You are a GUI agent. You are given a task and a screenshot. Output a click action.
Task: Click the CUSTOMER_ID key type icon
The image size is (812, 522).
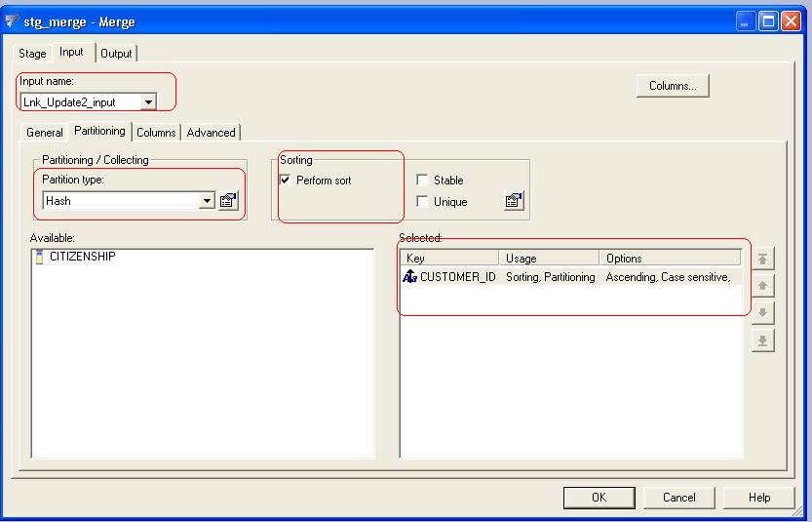(409, 277)
